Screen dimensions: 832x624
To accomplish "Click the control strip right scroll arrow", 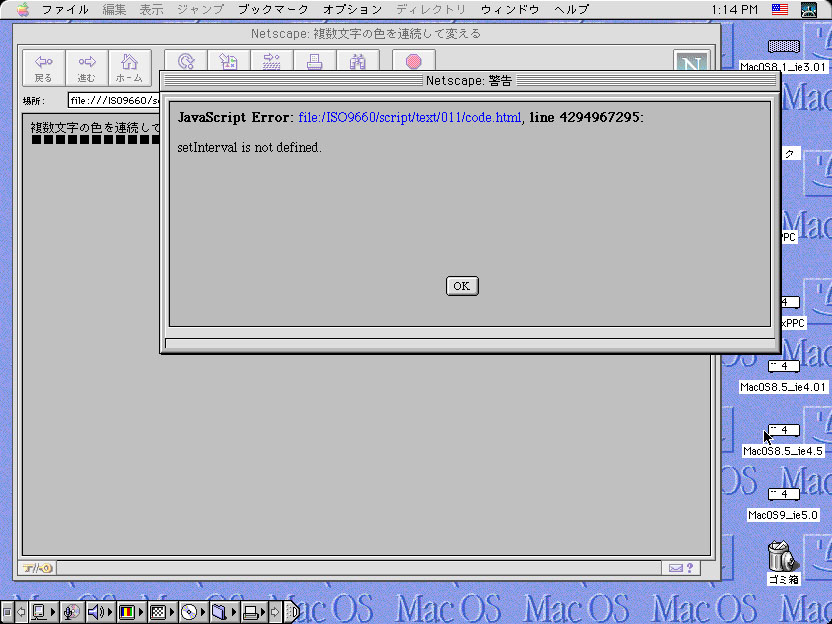I will [275, 612].
